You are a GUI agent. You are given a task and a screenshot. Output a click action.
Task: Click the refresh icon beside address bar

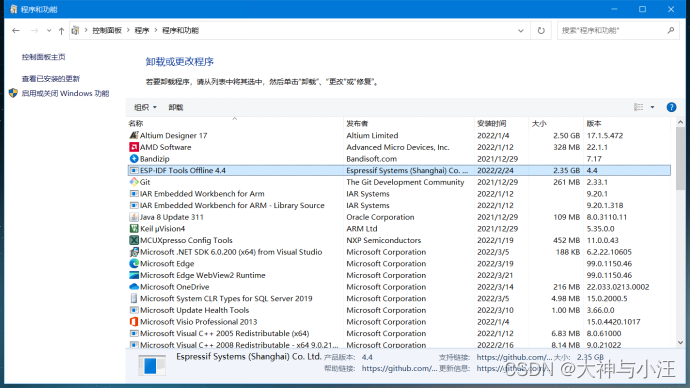(x=541, y=30)
